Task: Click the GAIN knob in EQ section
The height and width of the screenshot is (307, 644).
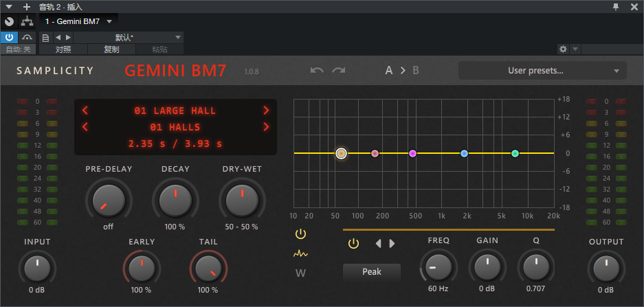Action: [487, 268]
